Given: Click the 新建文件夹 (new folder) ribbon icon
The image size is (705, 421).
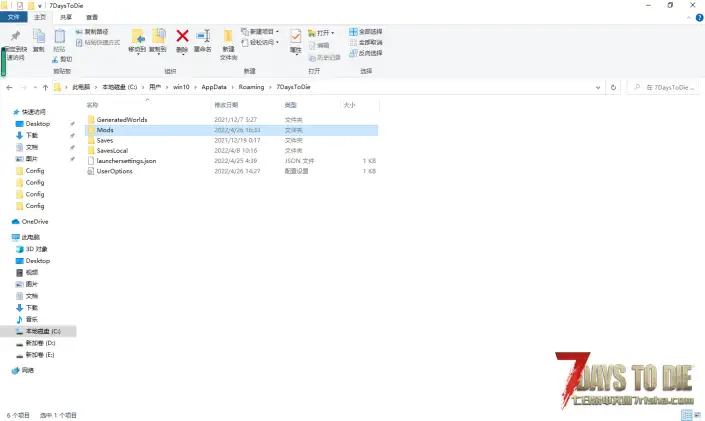Looking at the screenshot, I should click(228, 36).
